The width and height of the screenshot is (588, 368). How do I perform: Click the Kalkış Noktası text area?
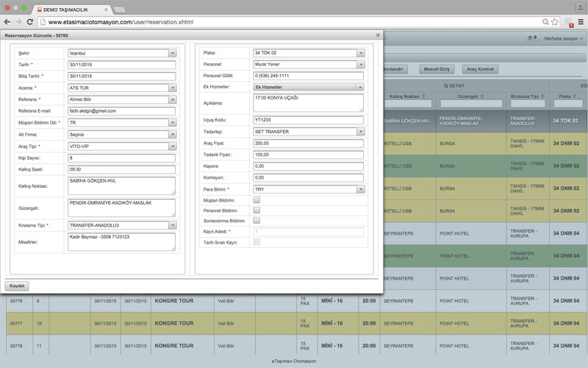pyautogui.click(x=121, y=186)
